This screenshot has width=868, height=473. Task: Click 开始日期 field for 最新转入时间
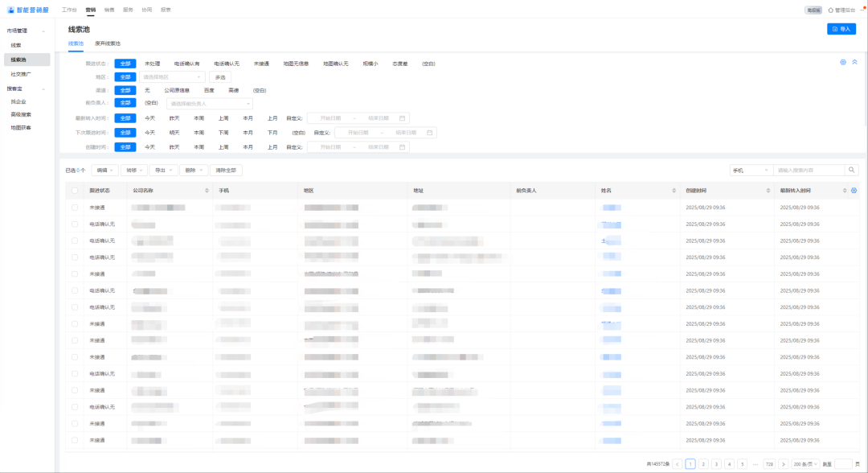330,118
